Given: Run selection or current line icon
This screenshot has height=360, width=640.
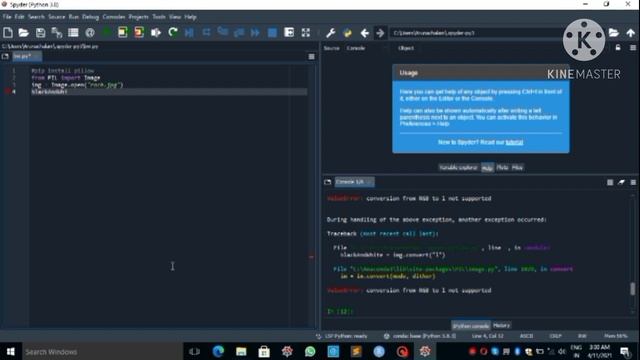Looking at the screenshot, I should coord(156,33).
